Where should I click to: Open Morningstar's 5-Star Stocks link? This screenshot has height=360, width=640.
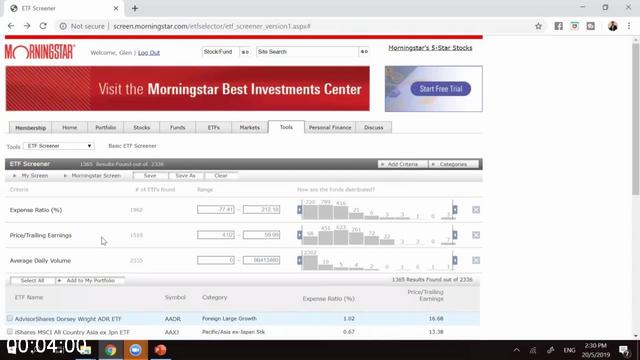pyautogui.click(x=430, y=48)
